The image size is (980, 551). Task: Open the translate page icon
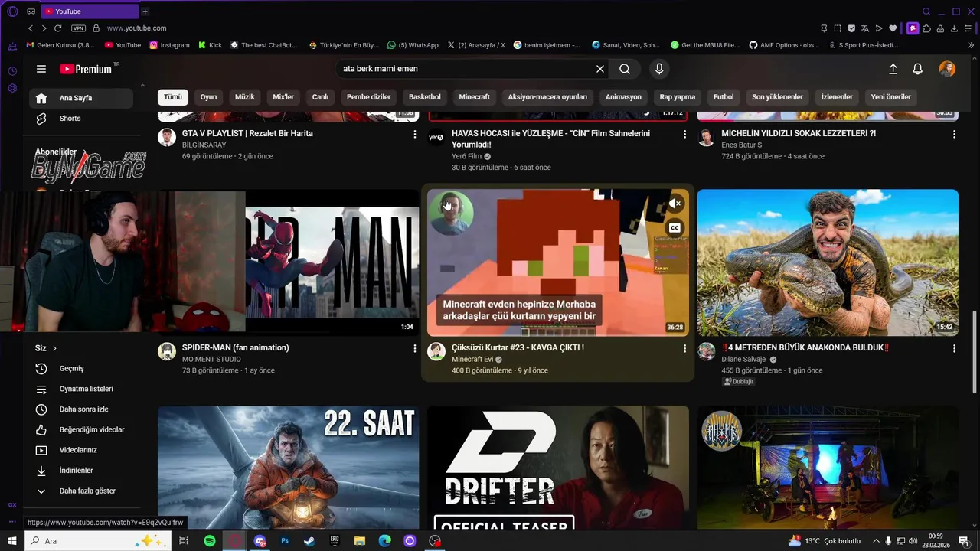click(x=865, y=28)
